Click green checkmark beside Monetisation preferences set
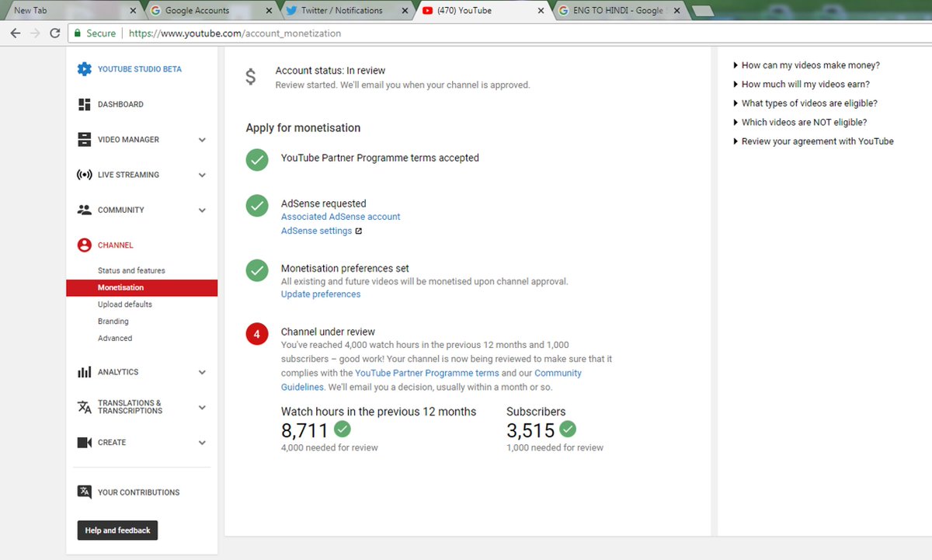The width and height of the screenshot is (932, 560). click(x=257, y=270)
